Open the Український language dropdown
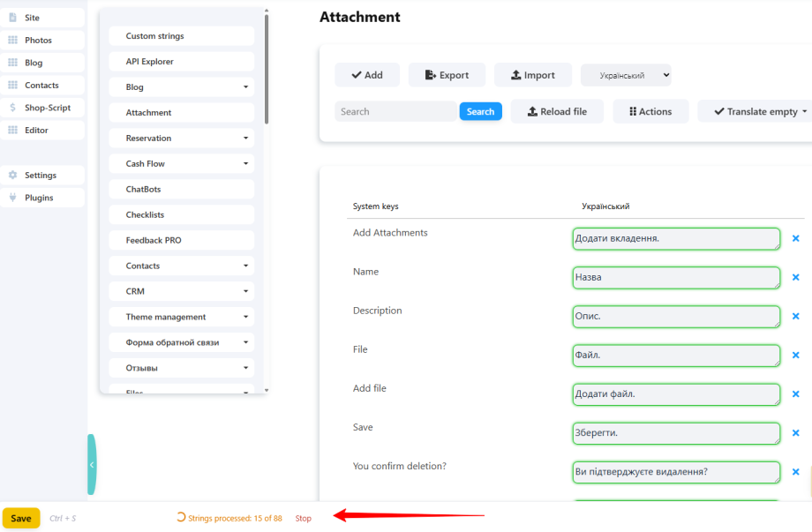Viewport: 812px width, 532px height. click(626, 75)
